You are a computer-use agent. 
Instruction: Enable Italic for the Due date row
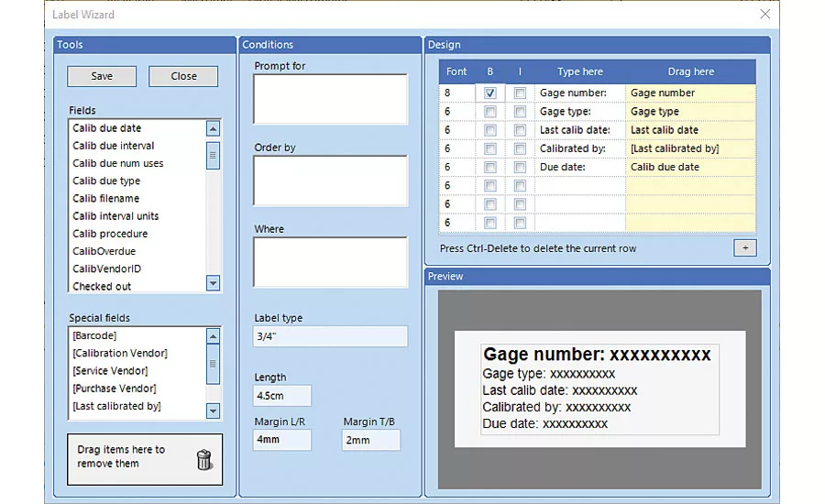tap(520, 168)
